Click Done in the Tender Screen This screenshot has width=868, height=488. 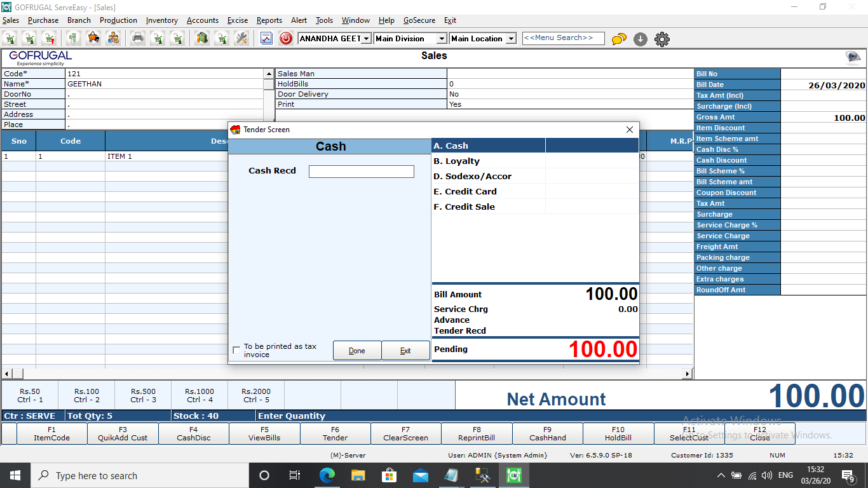point(357,351)
